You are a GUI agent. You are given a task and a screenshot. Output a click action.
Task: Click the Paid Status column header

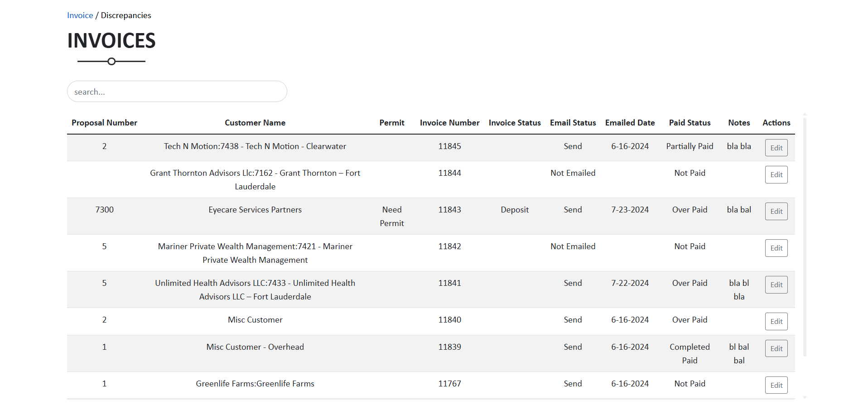690,123
